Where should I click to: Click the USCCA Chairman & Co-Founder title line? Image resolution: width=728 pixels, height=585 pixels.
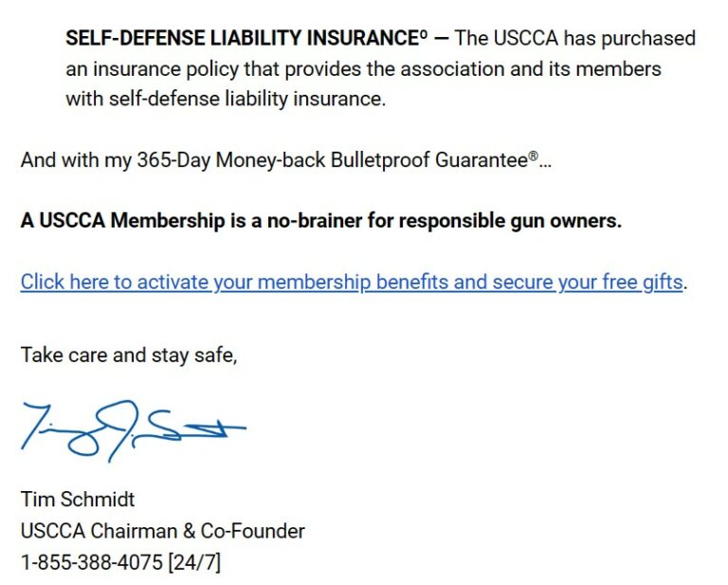click(163, 531)
